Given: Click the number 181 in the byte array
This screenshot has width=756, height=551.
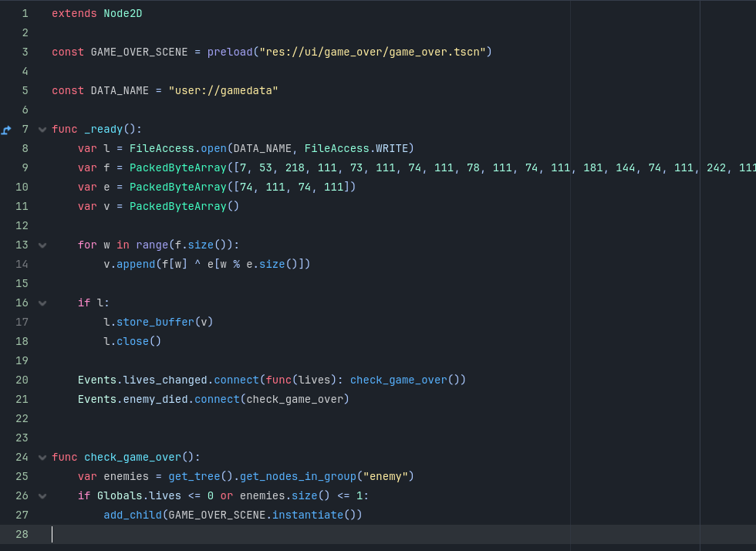Looking at the screenshot, I should click(x=593, y=168).
